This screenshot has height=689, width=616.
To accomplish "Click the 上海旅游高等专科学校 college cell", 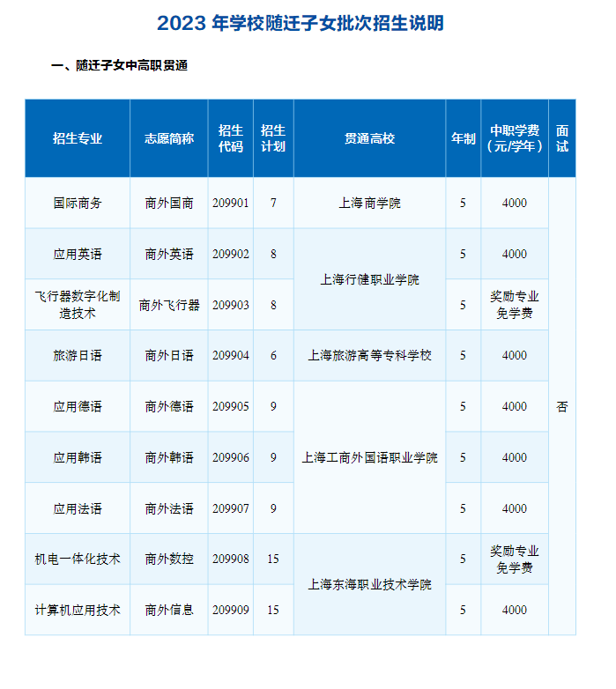I will (x=369, y=355).
